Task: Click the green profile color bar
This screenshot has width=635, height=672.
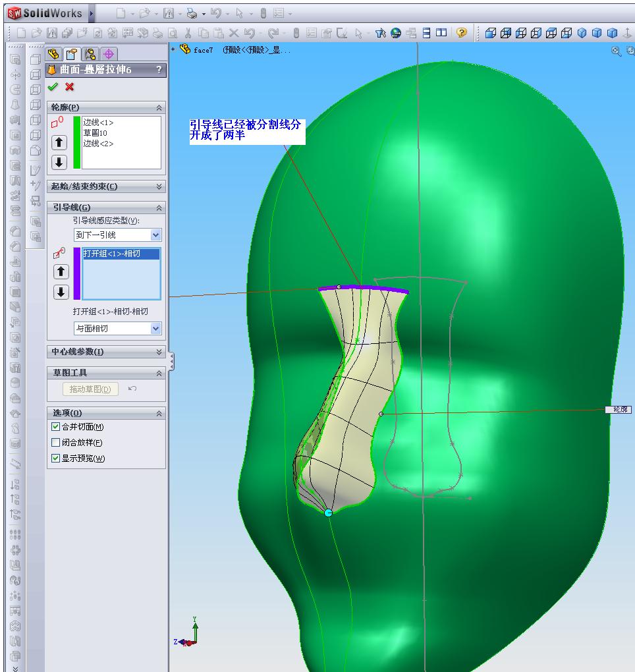Action: [x=76, y=143]
